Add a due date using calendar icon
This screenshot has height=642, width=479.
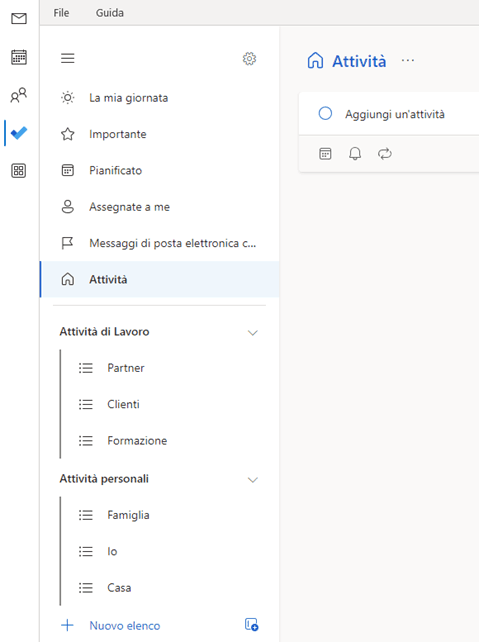[325, 154]
